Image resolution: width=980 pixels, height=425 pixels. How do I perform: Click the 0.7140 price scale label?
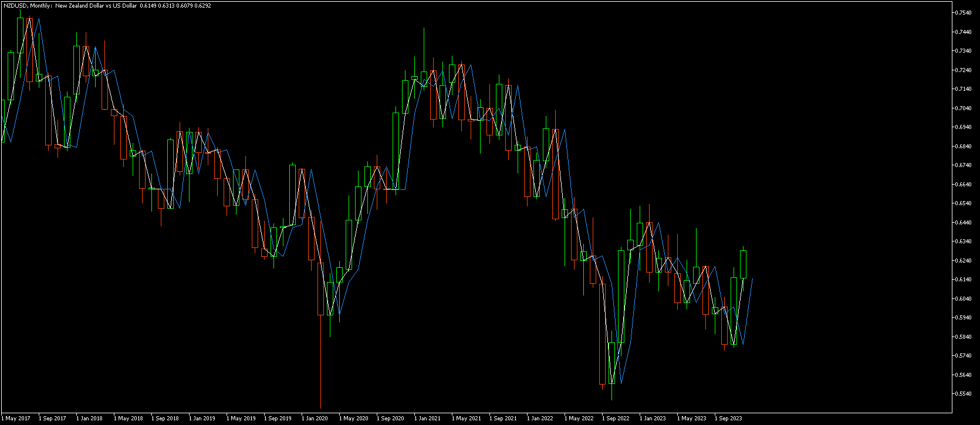coord(963,89)
